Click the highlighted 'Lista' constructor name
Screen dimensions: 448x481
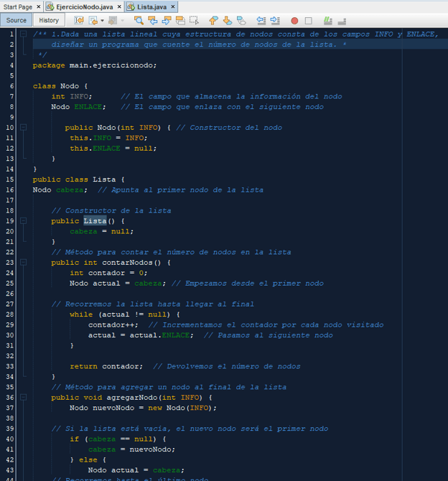(95, 221)
